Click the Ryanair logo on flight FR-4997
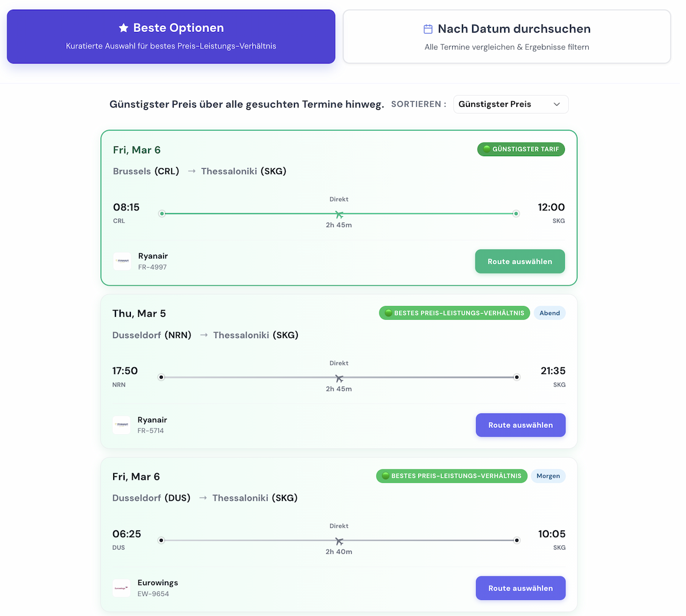This screenshot has height=616, width=686. (x=122, y=261)
